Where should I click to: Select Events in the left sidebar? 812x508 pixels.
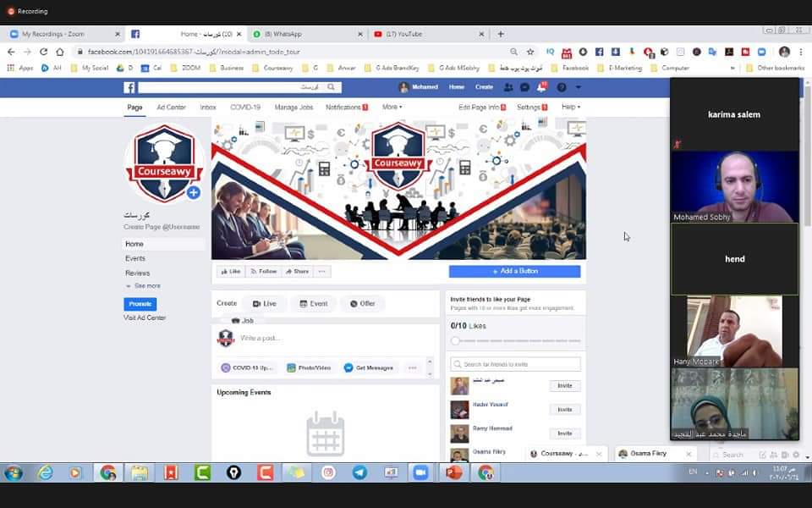click(x=135, y=259)
